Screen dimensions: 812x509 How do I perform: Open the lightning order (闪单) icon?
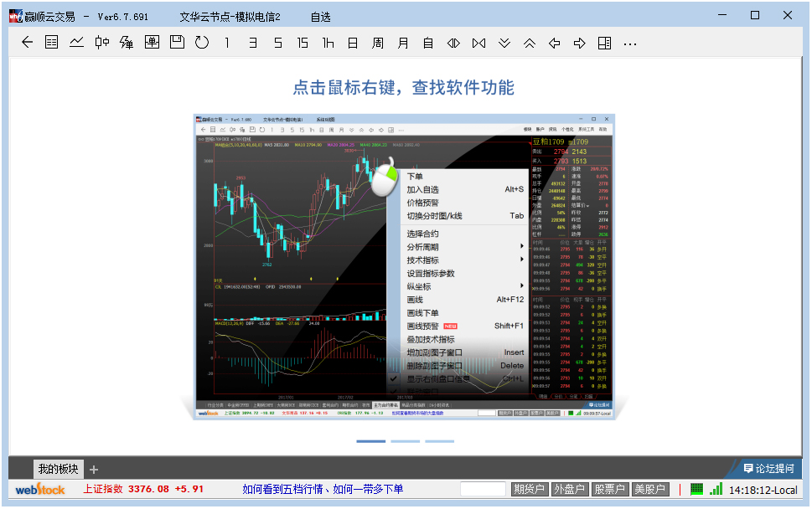click(127, 43)
